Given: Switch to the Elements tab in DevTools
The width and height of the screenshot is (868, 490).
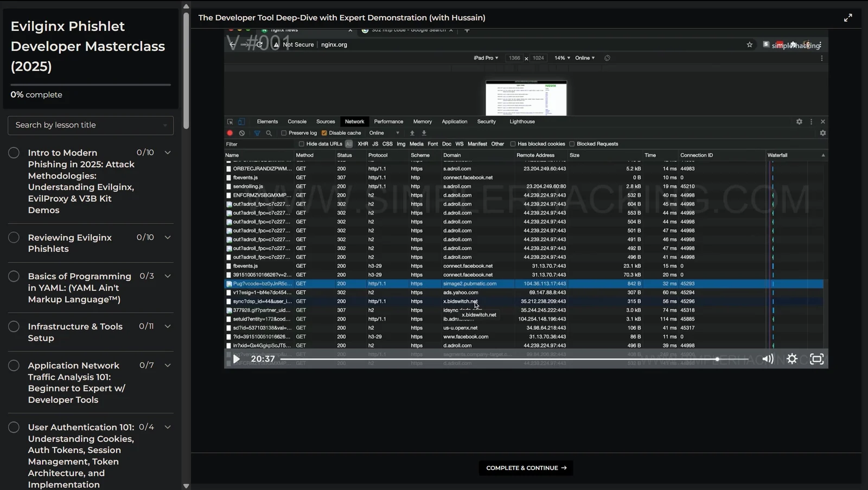Looking at the screenshot, I should tap(267, 122).
